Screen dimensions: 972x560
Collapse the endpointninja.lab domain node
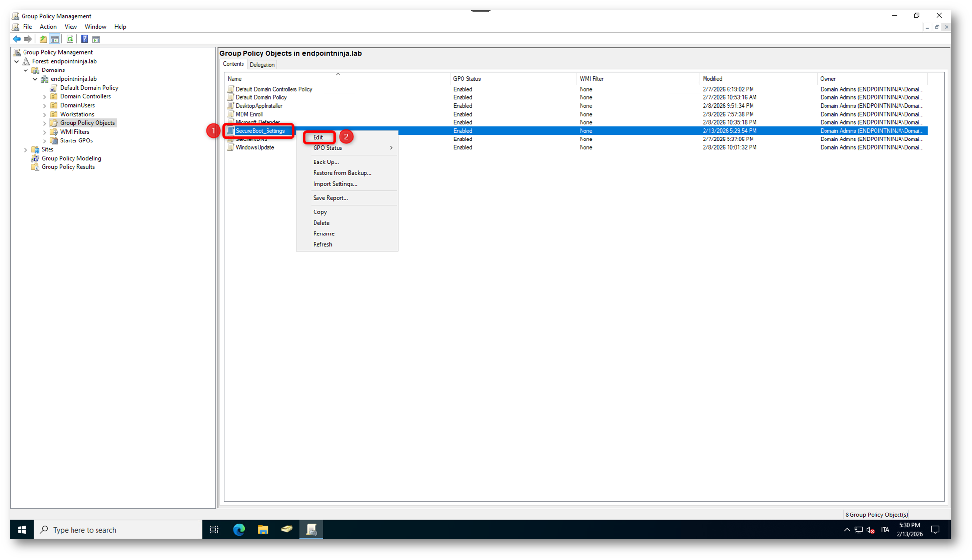click(x=35, y=79)
